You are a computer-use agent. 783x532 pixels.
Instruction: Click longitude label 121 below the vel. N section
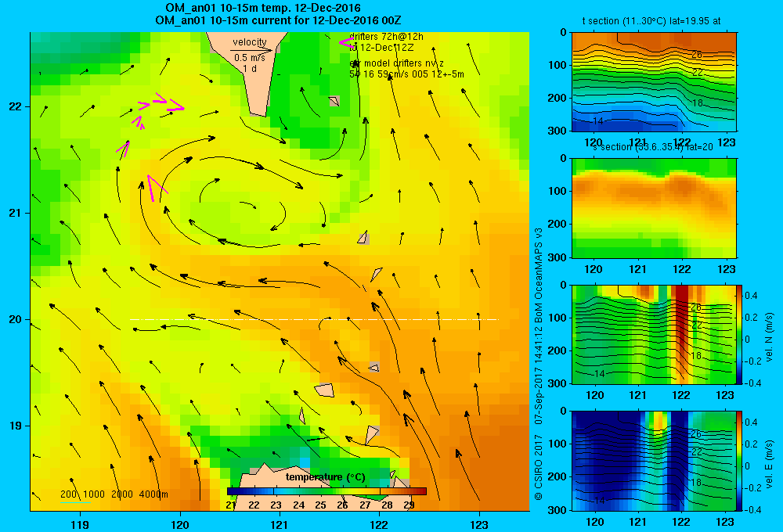coord(637,395)
